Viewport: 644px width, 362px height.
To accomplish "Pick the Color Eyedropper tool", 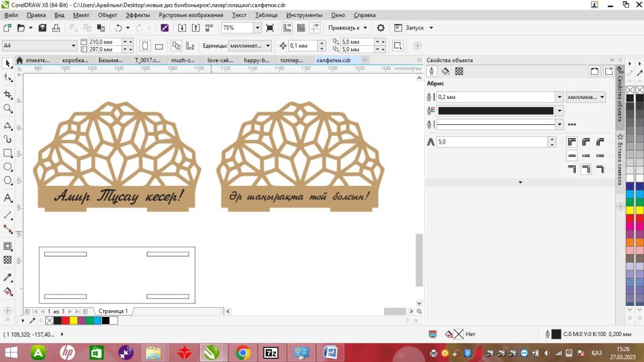I will pyautogui.click(x=7, y=278).
